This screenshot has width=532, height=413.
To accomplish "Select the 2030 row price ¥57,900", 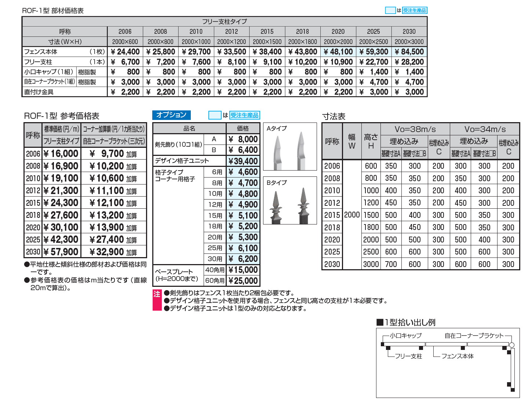I will (x=61, y=252).
